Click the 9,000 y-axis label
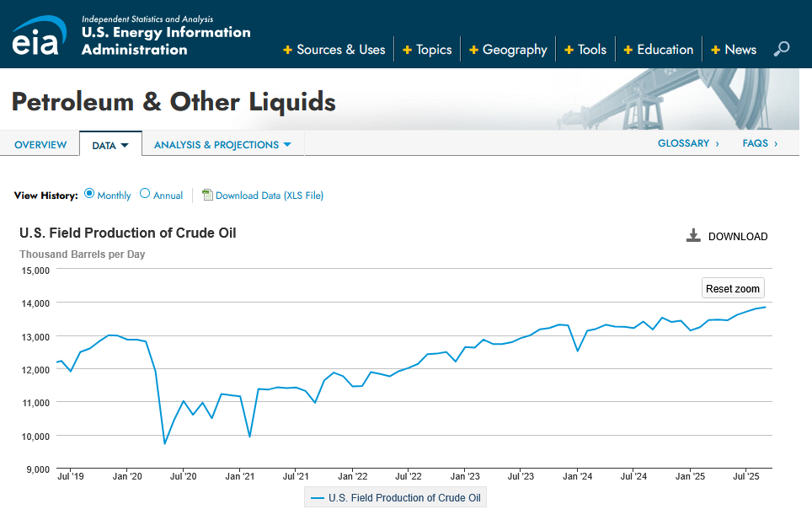812x520 pixels. (38, 469)
